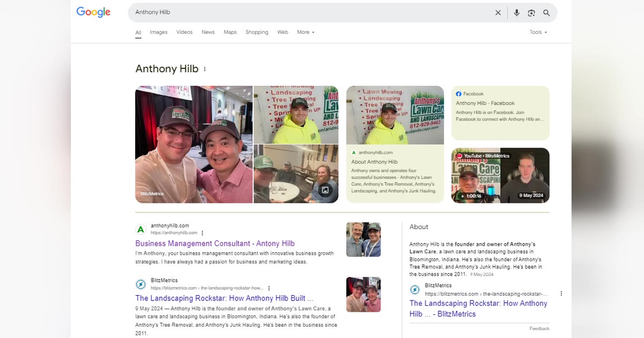
Task: Select the All results tab
Action: (x=138, y=33)
